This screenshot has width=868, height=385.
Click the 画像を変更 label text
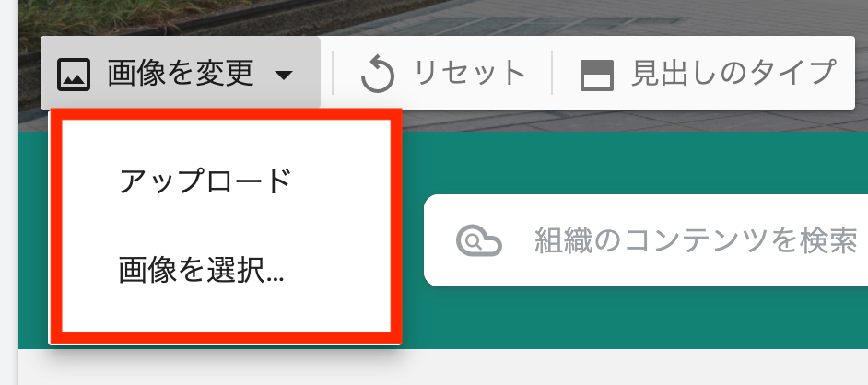click(x=181, y=73)
